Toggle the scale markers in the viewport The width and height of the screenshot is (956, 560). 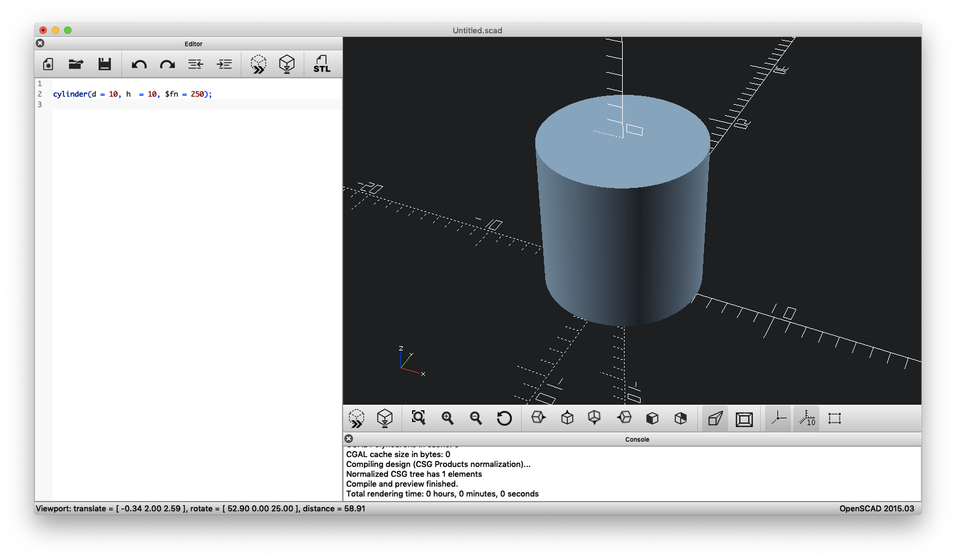pos(806,418)
